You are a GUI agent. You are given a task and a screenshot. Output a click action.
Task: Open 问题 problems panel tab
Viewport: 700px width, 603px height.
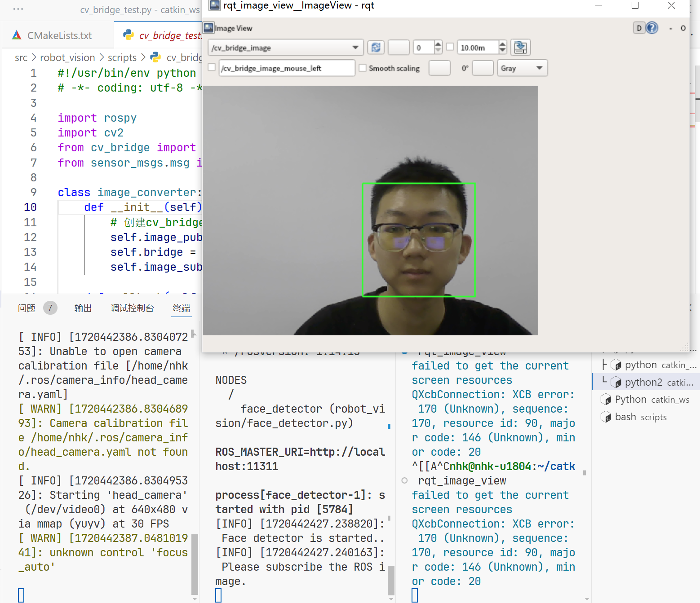pos(27,308)
